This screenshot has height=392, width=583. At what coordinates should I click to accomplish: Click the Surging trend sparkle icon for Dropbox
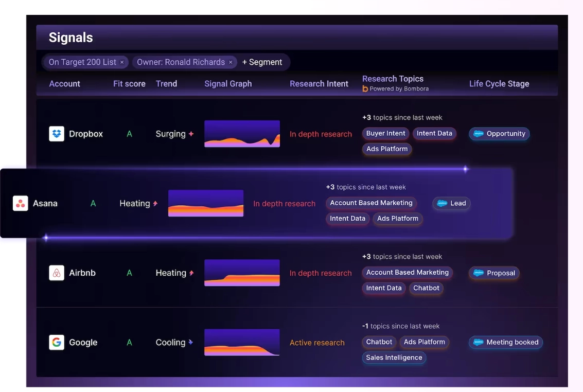[191, 134]
